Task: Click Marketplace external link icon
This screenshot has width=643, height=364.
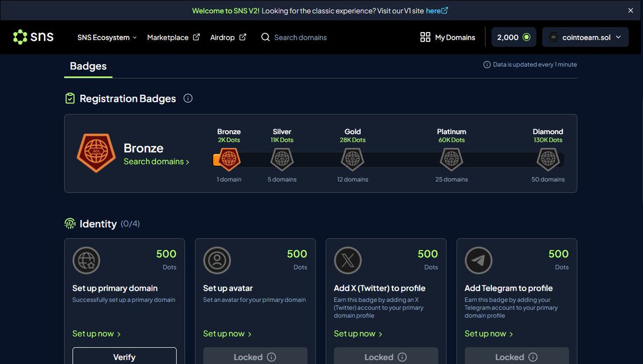Action: pos(196,37)
